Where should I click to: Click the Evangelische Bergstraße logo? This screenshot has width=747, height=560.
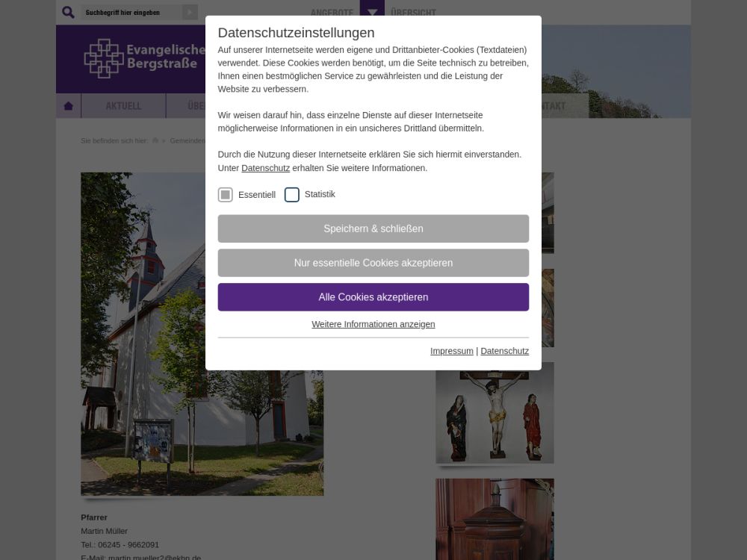pos(144,58)
